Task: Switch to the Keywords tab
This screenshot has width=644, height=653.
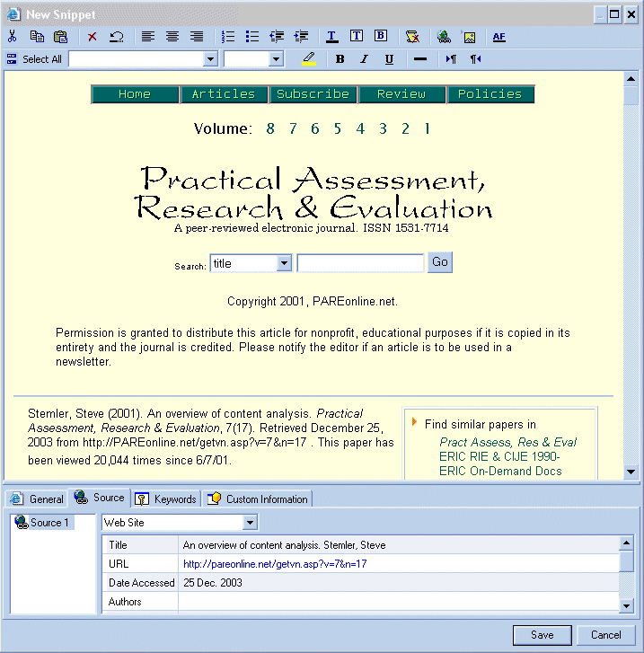Action: click(x=166, y=499)
